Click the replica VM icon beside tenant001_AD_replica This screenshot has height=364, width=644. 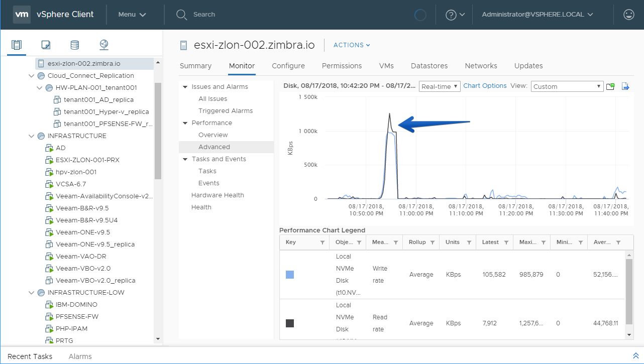(57, 100)
